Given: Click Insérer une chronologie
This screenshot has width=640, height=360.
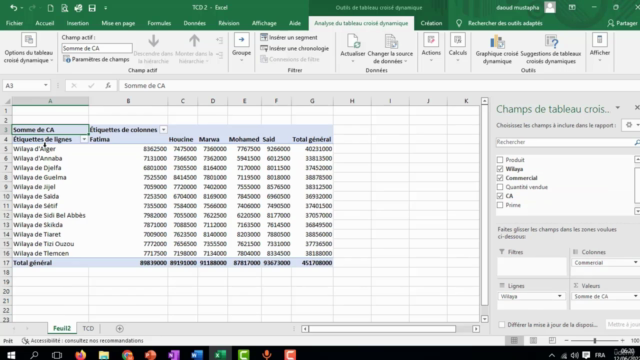Looking at the screenshot, I should [x=294, y=49].
